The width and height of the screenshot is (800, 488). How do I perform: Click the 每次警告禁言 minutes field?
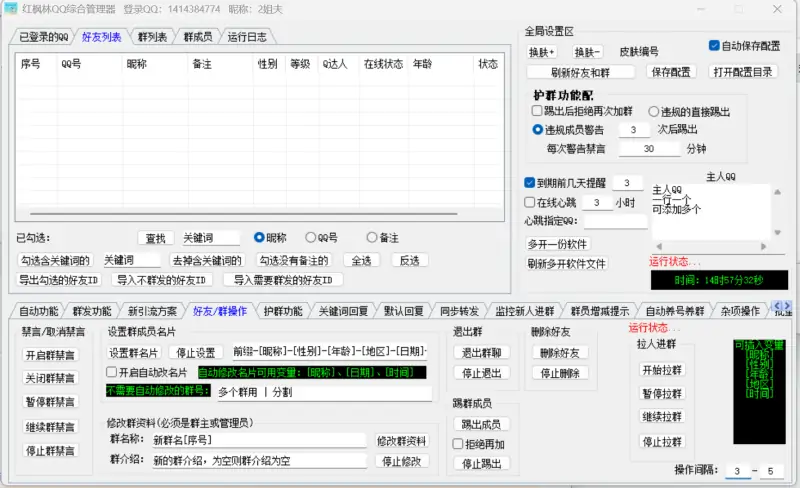[649, 148]
